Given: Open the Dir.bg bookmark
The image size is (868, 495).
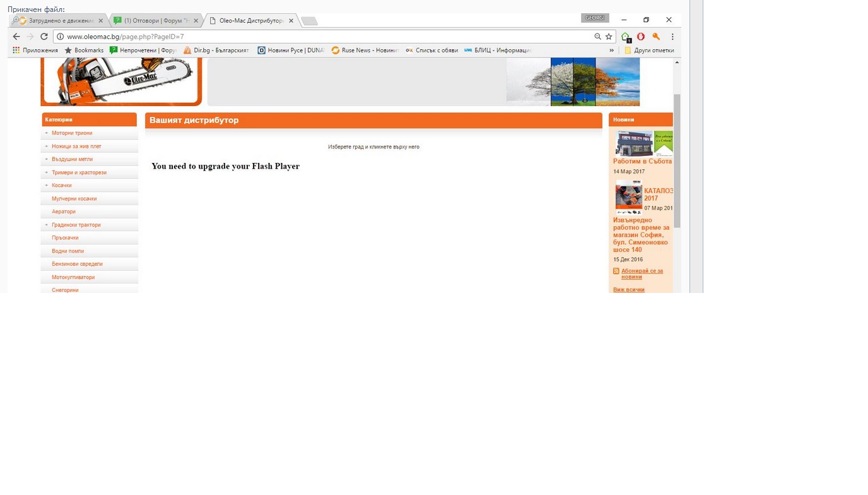Looking at the screenshot, I should pos(216,51).
